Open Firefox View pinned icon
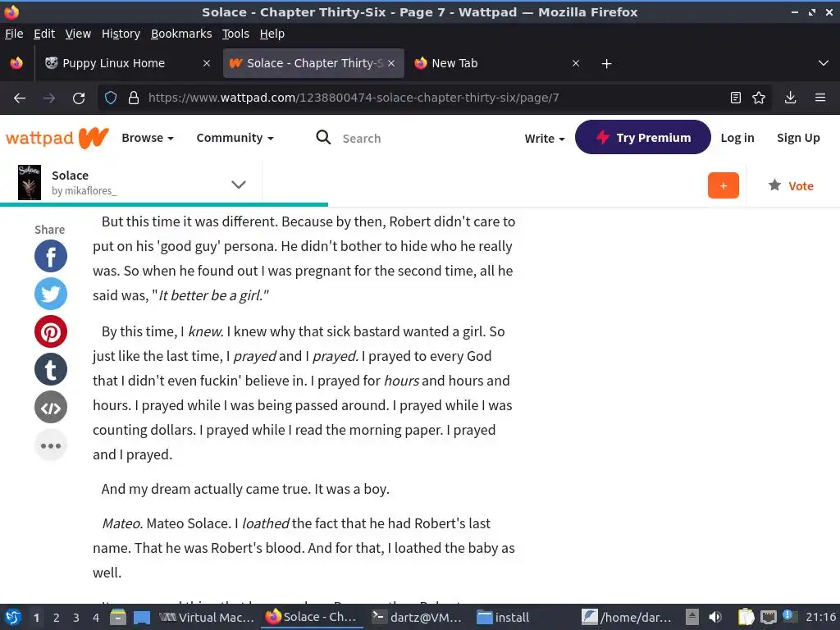The image size is (840, 630). [16, 63]
